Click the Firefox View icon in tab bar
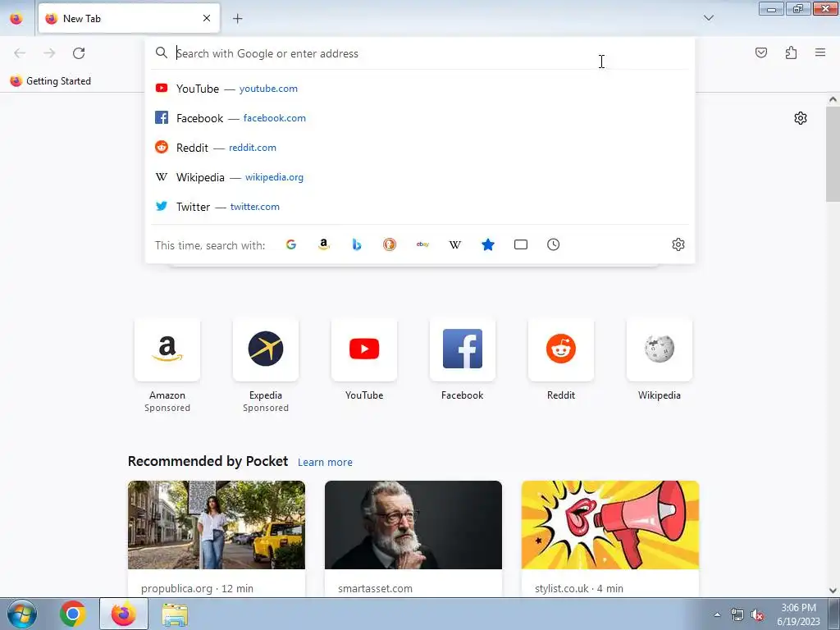Image resolution: width=840 pixels, height=630 pixels. (16, 18)
